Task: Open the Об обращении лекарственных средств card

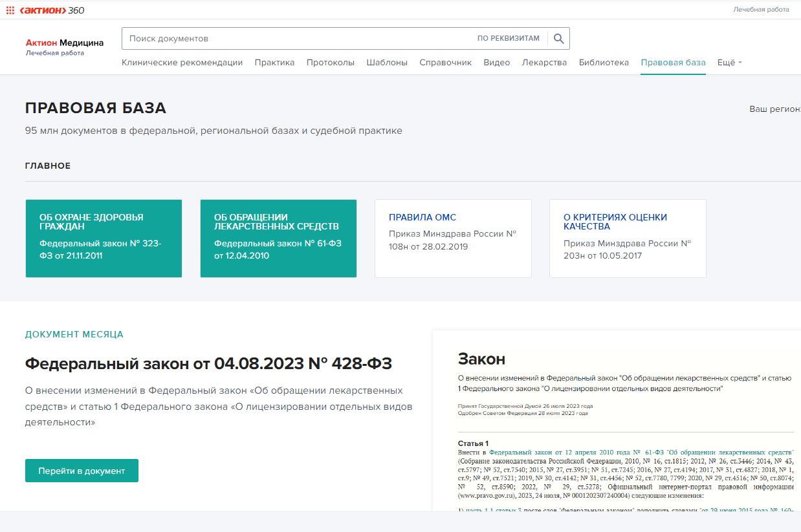Action: tap(278, 238)
